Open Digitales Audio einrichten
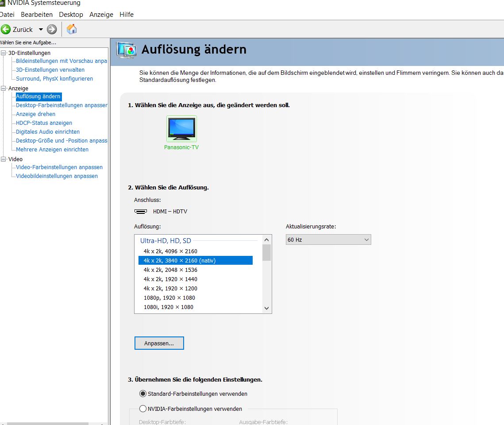The height and width of the screenshot is (425, 504). 48,132
